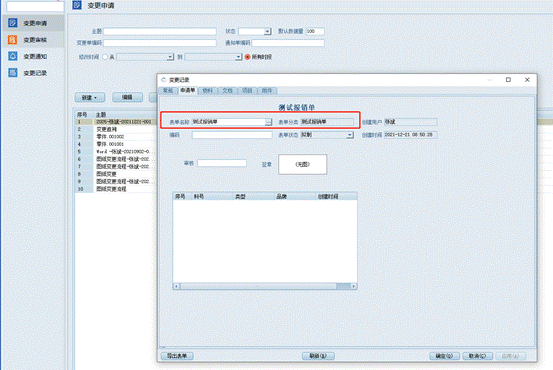Viewport: 553px width, 370px height.
Task: Select list row 8 图纸变更
Action: pyautogui.click(x=115, y=174)
